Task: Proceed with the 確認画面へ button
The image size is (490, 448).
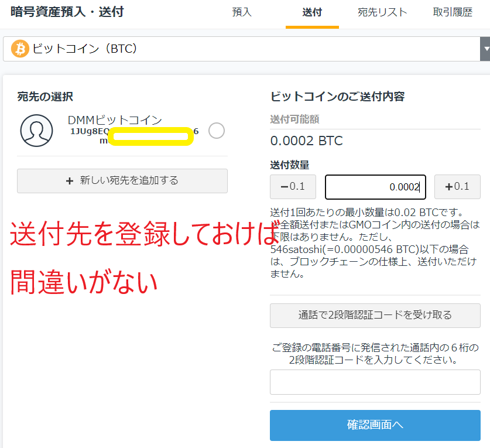Action: [375, 425]
